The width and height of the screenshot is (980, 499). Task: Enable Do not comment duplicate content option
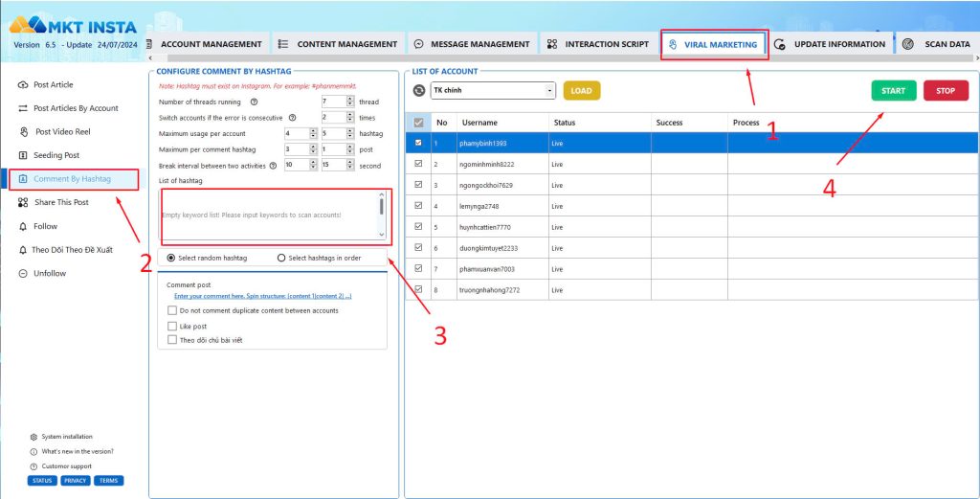172,310
